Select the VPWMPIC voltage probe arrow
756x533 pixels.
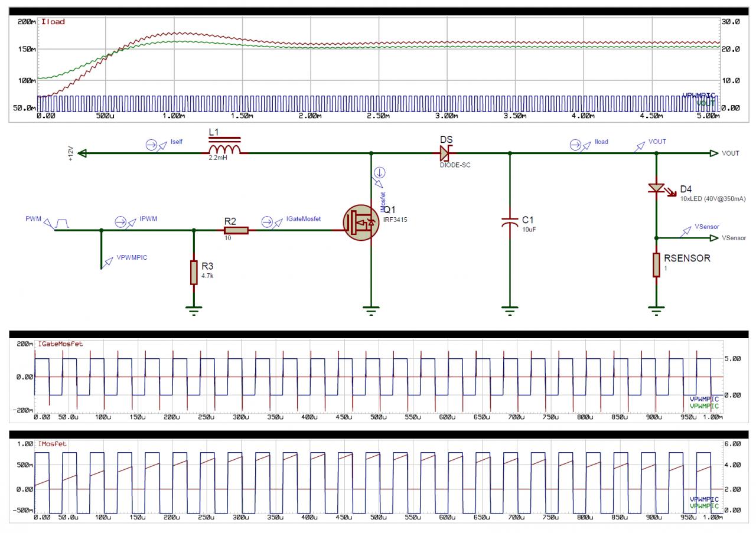click(x=108, y=263)
